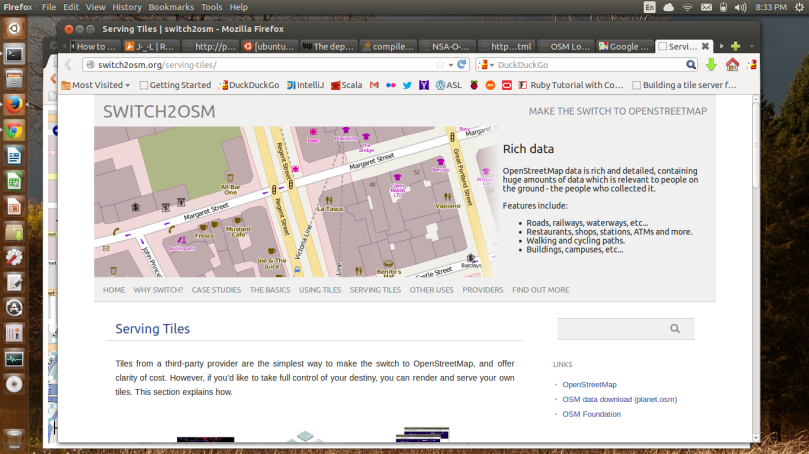This screenshot has width=809, height=454.
Task: Go to PROVIDERS nav item
Action: 482,290
